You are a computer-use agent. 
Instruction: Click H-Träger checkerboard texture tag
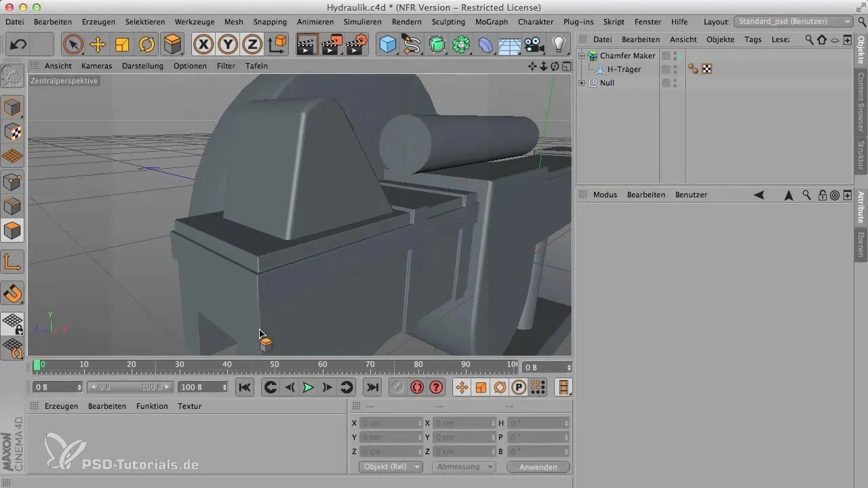707,68
